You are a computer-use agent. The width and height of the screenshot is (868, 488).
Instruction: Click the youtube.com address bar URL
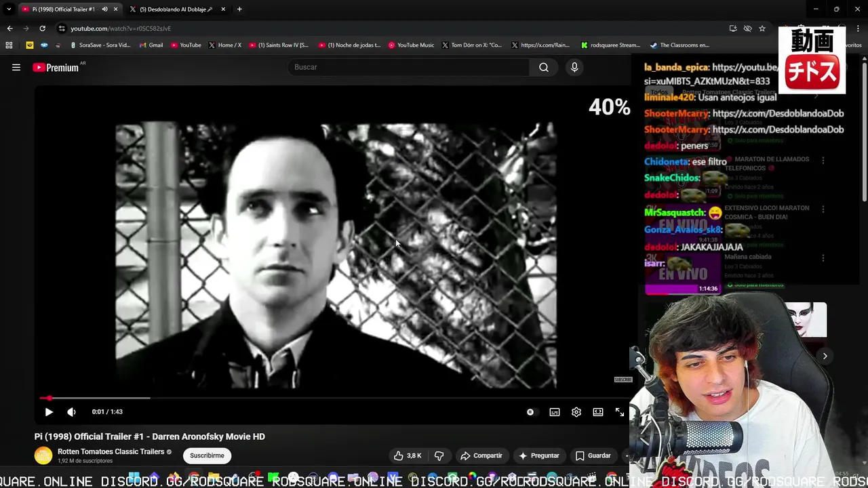coord(121,28)
